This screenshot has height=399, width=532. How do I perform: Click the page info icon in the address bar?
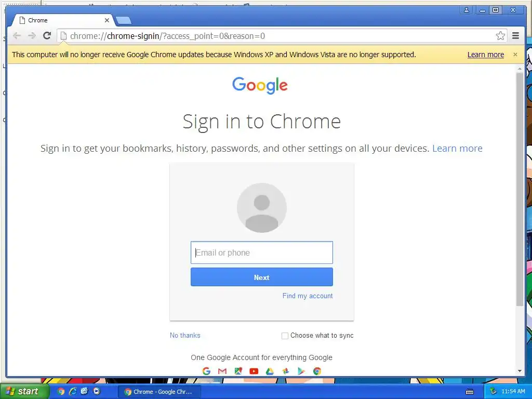[x=63, y=36]
